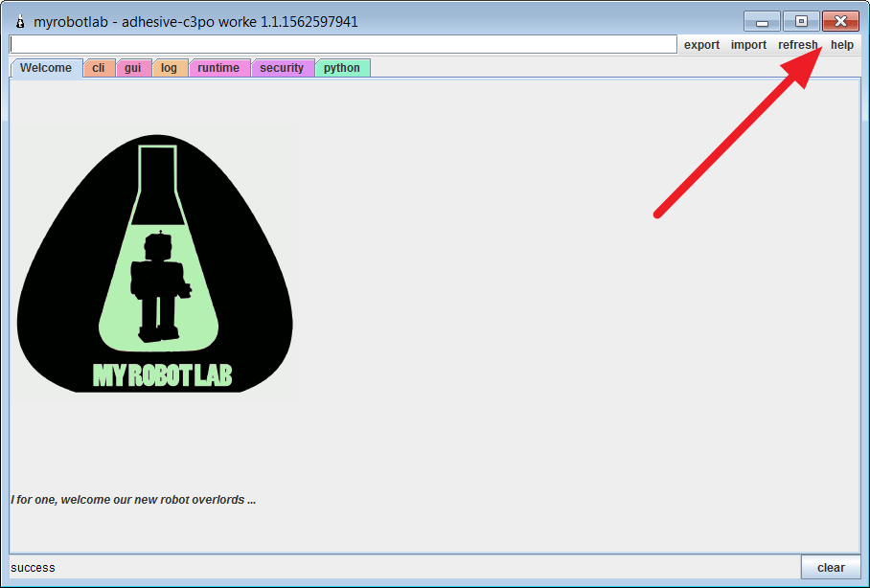
Task: Select the security tab
Action: (x=282, y=68)
